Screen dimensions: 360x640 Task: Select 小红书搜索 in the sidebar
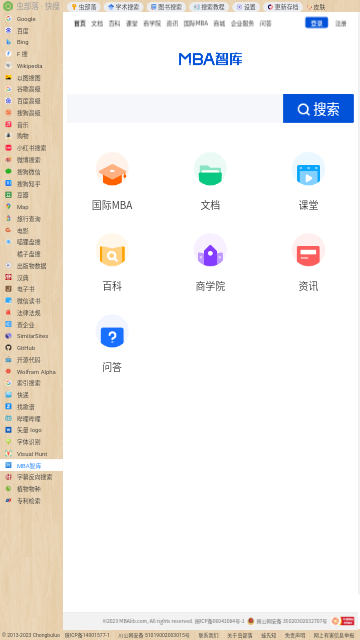[31, 148]
